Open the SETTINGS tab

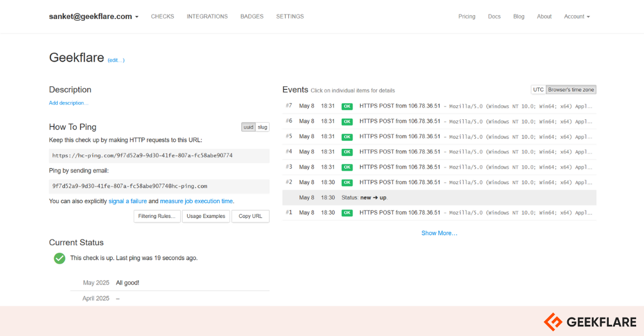point(290,16)
